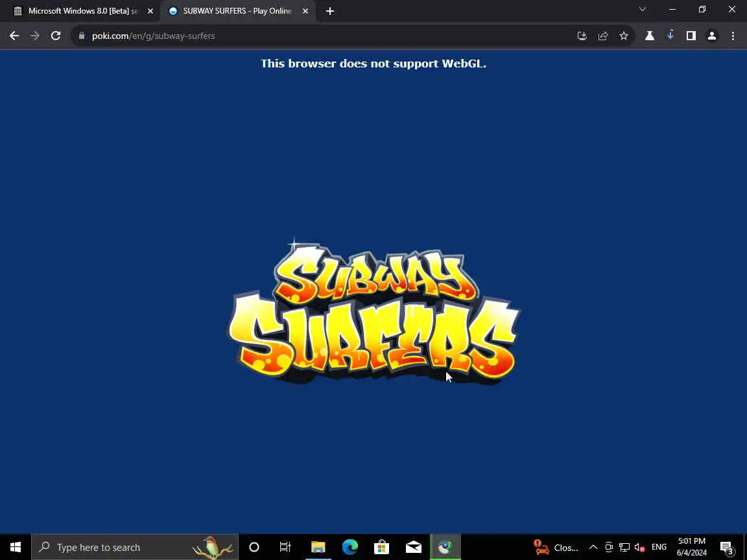Close the SUBWAY SURFERS tab
Viewport: 747px width, 560px height.
305,11
